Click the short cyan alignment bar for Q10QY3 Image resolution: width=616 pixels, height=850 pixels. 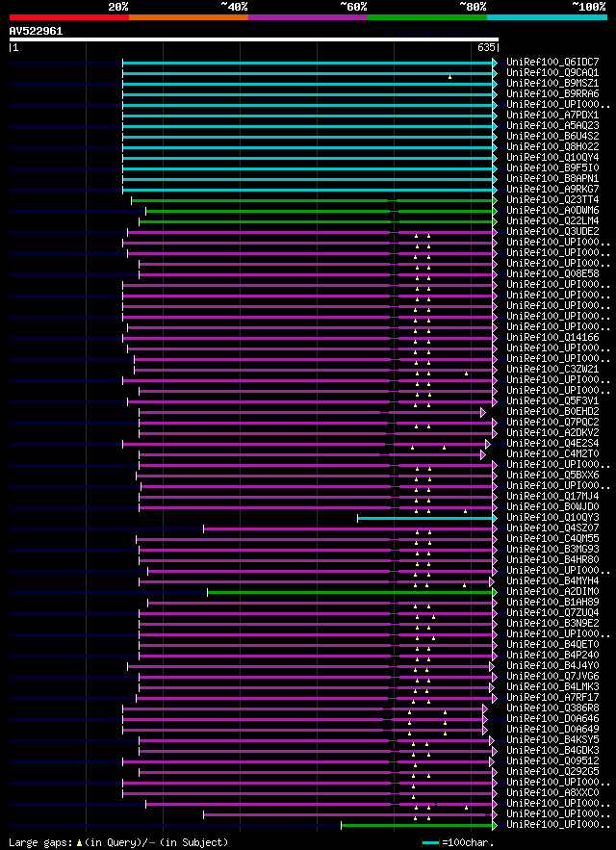tap(425, 518)
